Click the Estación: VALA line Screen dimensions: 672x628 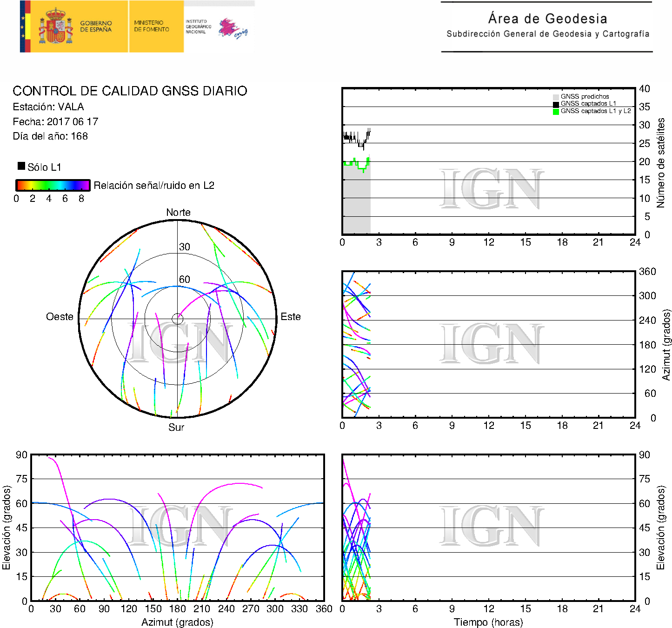tap(48, 107)
